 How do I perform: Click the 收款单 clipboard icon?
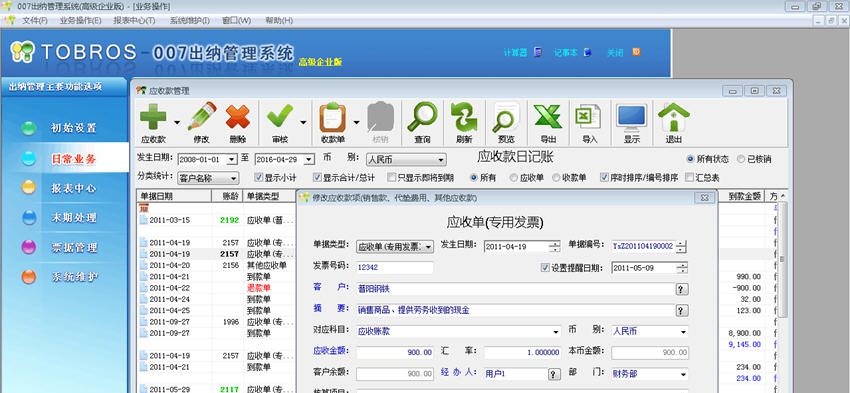tap(332, 118)
